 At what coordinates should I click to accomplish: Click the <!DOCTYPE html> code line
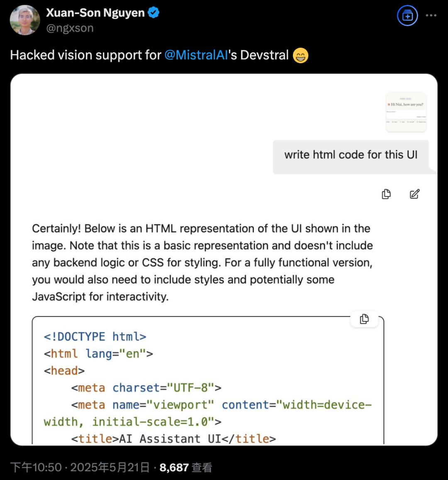click(x=95, y=337)
